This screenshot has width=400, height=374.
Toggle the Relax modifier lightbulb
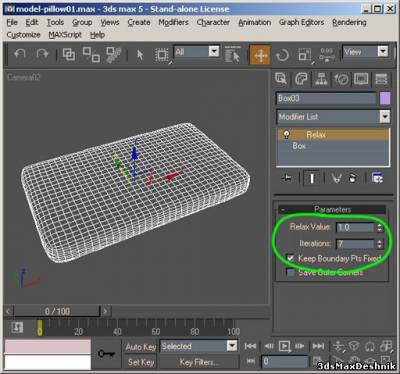tap(286, 135)
